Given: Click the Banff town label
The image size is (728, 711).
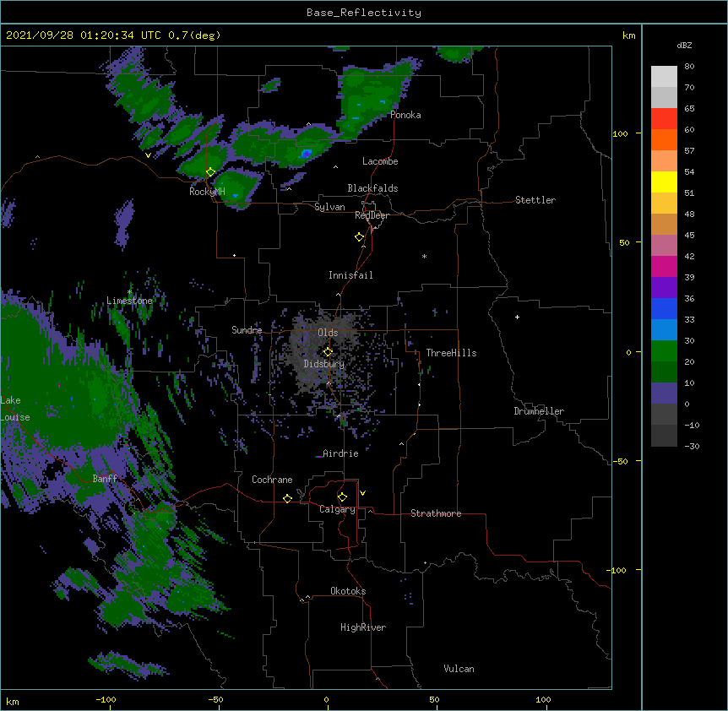Looking at the screenshot, I should pyautogui.click(x=105, y=479).
